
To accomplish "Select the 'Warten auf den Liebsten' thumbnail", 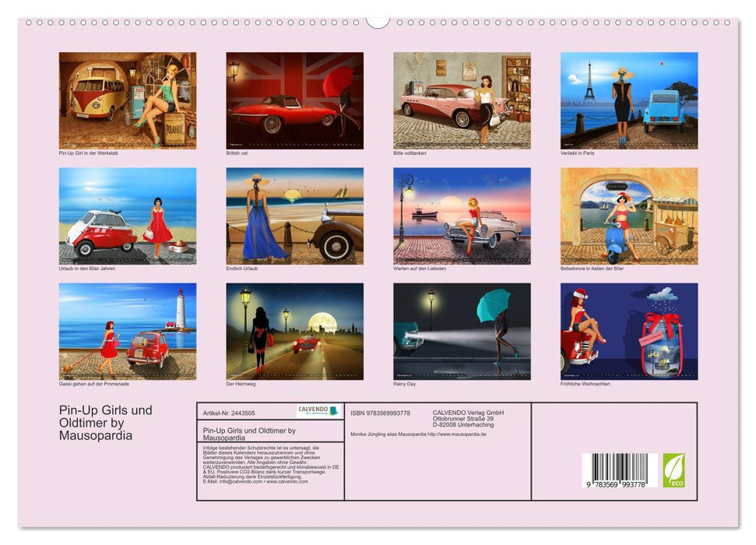I will (462, 216).
